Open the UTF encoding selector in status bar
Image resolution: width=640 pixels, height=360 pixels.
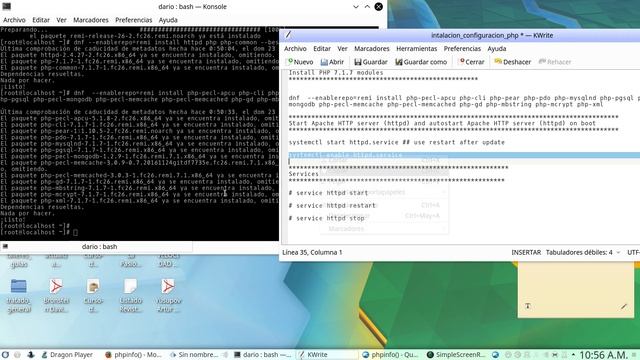[633, 252]
